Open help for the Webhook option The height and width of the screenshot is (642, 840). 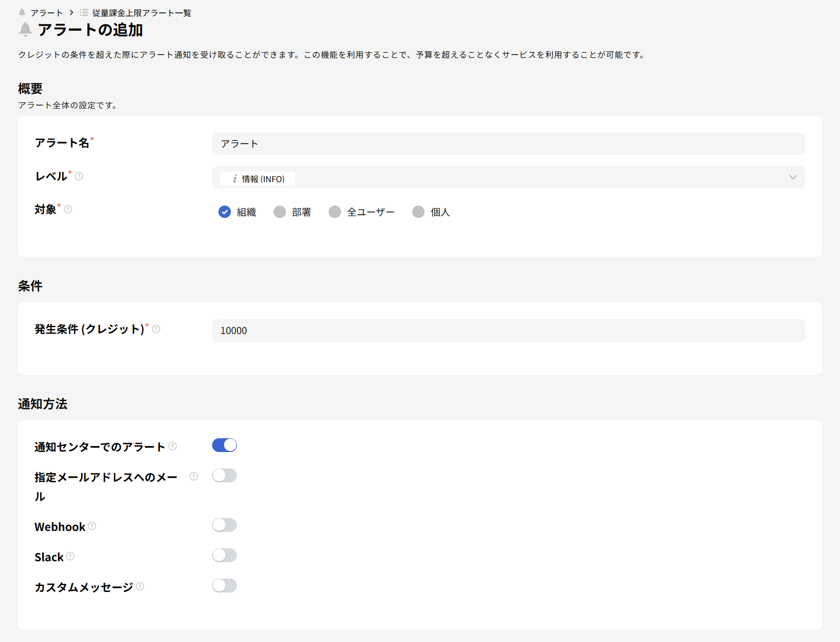[x=92, y=526]
